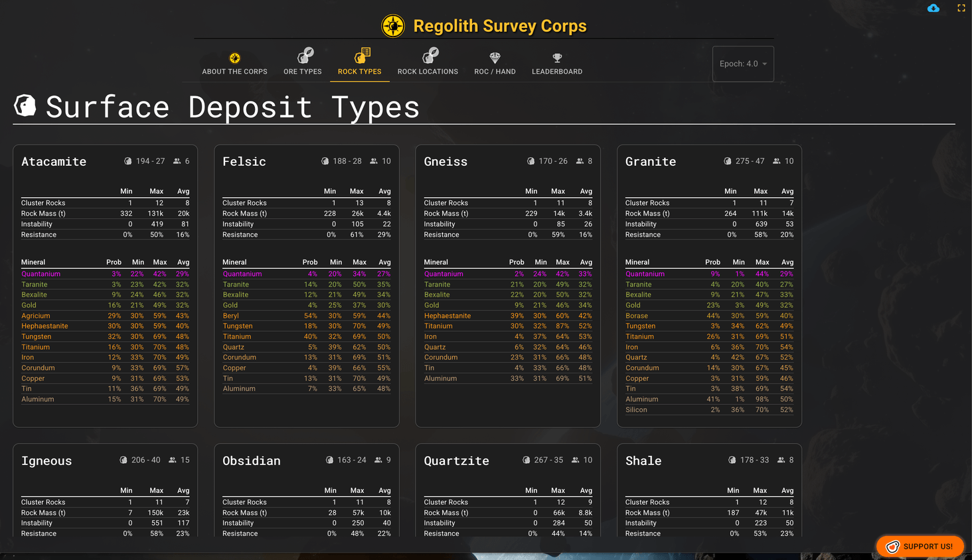This screenshot has height=560, width=972.
Task: Open the About the Corps tab
Action: [234, 62]
